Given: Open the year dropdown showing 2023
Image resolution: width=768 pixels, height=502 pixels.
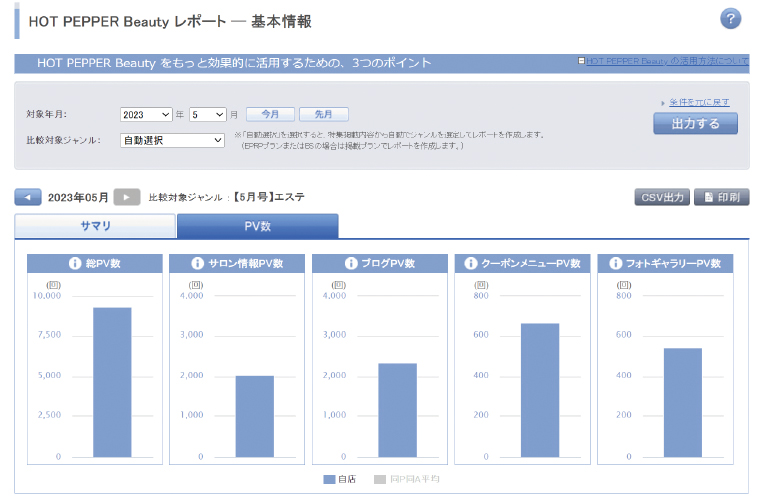Looking at the screenshot, I should 146,115.
